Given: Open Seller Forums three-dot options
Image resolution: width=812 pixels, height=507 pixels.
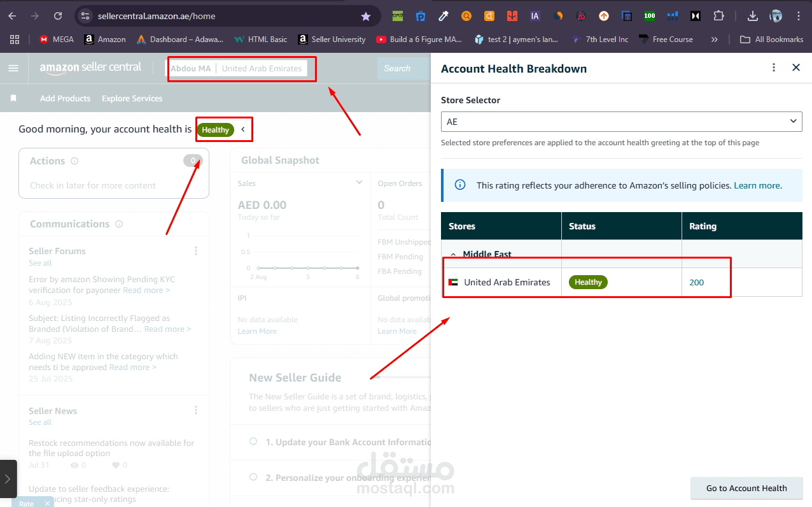Looking at the screenshot, I should point(196,251).
